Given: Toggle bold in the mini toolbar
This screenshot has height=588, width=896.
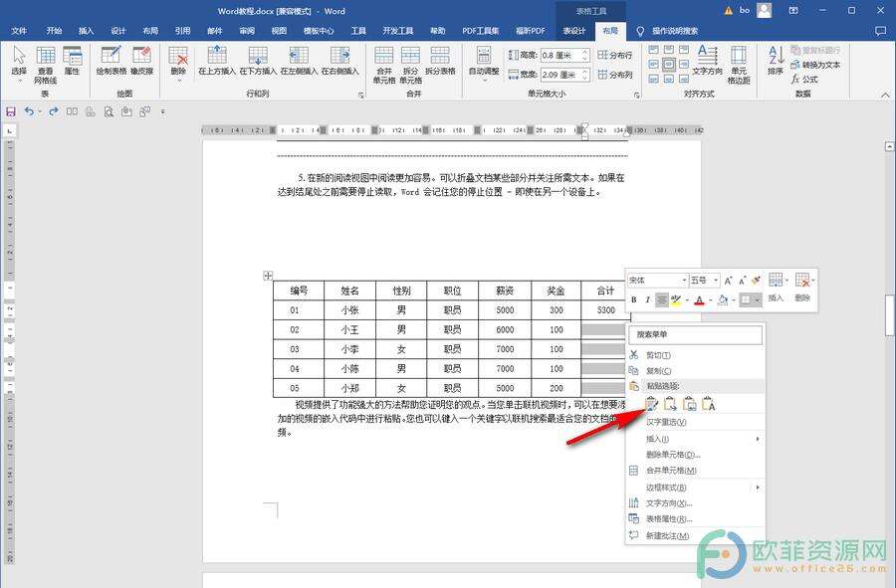Looking at the screenshot, I should 634,299.
